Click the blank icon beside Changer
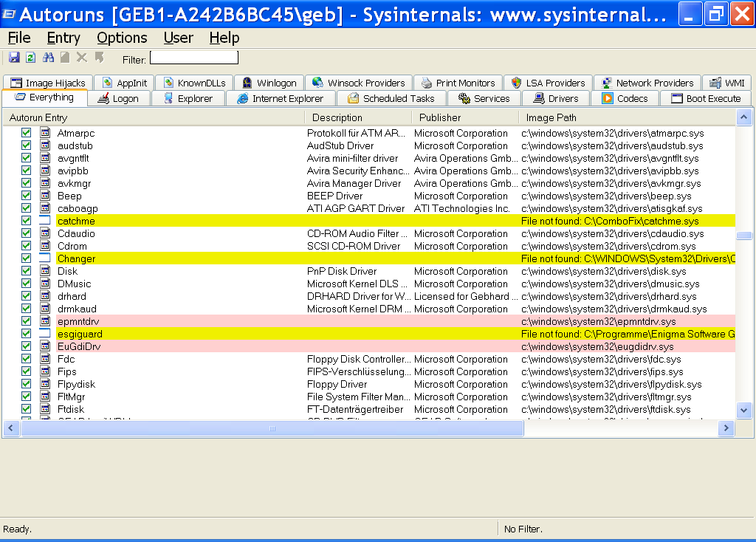 [x=45, y=258]
